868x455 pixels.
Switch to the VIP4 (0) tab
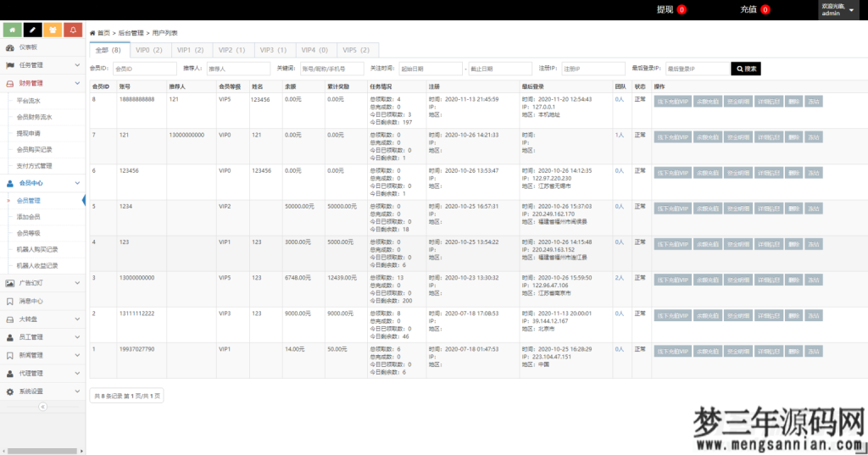[315, 50]
